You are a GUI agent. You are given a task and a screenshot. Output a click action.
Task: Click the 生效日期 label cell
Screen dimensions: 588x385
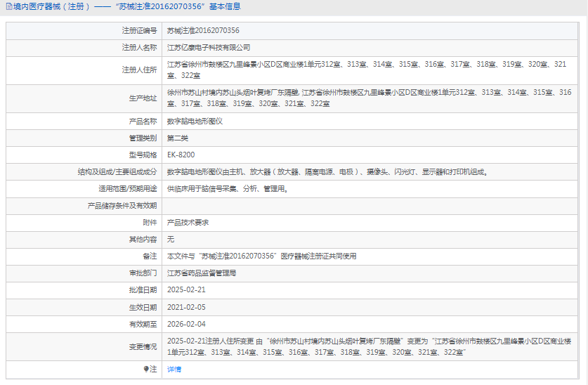(x=84, y=308)
